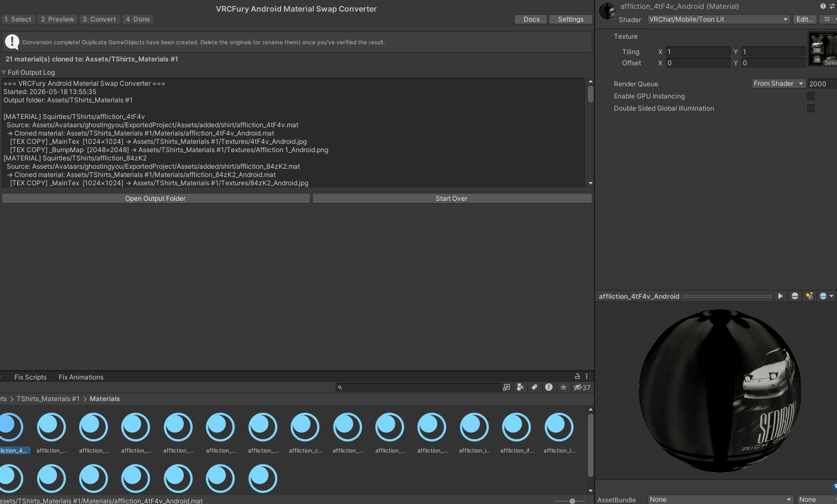
Task: Select the affliction_l... material asset
Action: [559, 433]
